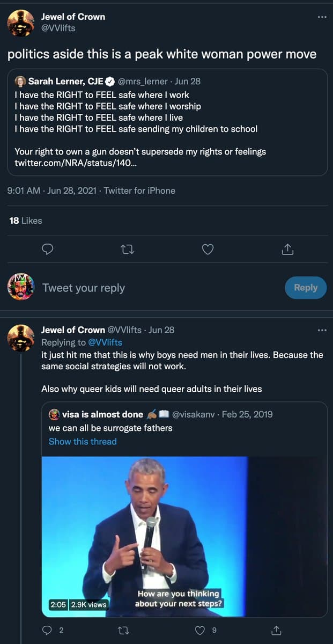Play the Obama video thumbnail
Image resolution: width=333 pixels, height=644 pixels.
pos(184,537)
